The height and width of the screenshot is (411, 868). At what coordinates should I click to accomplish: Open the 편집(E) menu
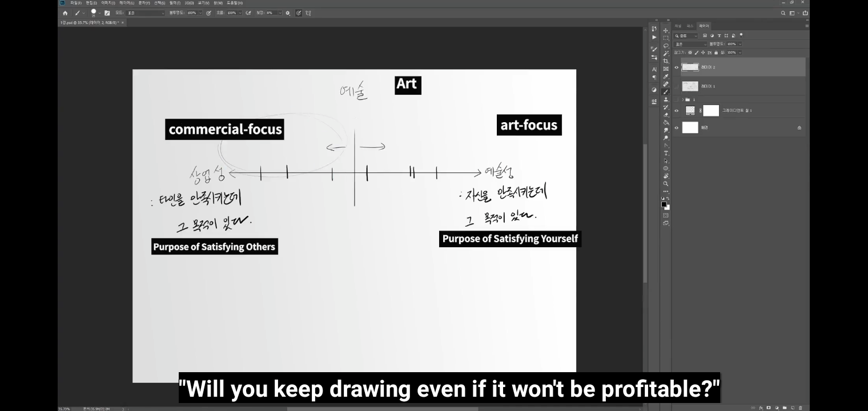pyautogui.click(x=91, y=3)
